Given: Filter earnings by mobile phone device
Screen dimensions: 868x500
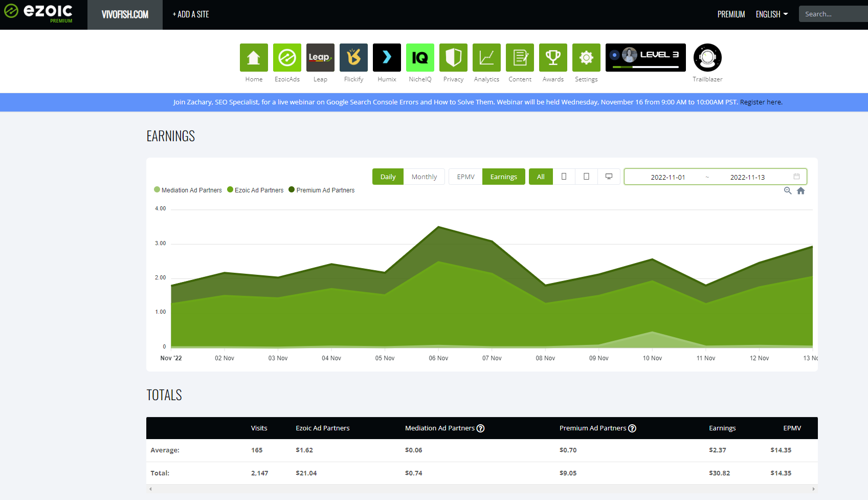Looking at the screenshot, I should coord(564,177).
